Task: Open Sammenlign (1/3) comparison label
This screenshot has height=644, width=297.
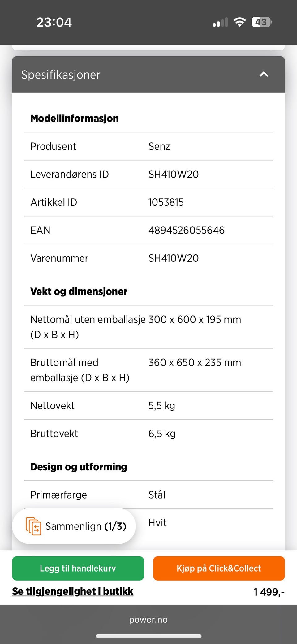Action: (x=86, y=526)
